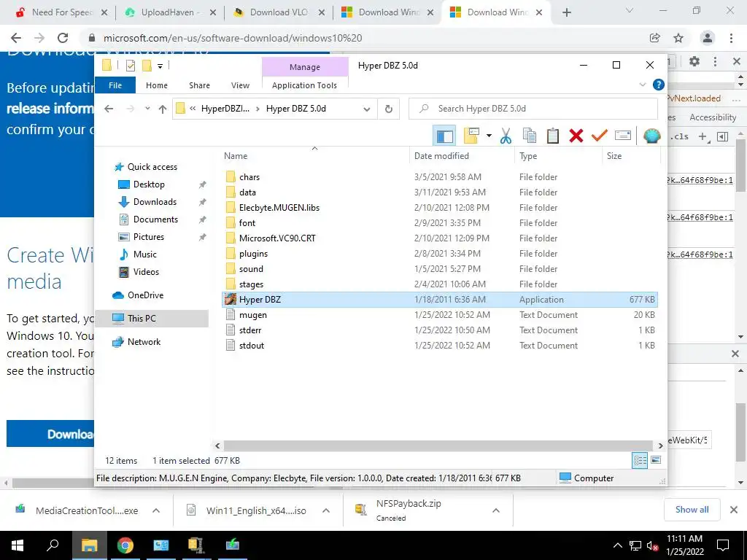Select the Hyper DBZ application file

click(440, 300)
